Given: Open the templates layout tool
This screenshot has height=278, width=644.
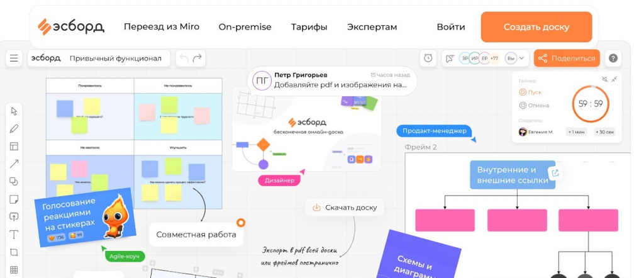Looking at the screenshot, I should 14,147.
